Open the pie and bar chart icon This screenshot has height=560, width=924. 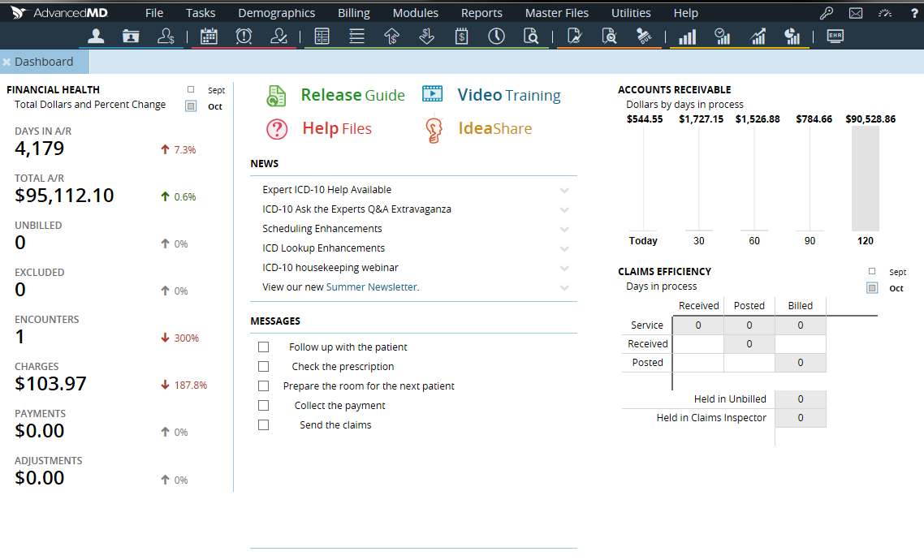(792, 37)
